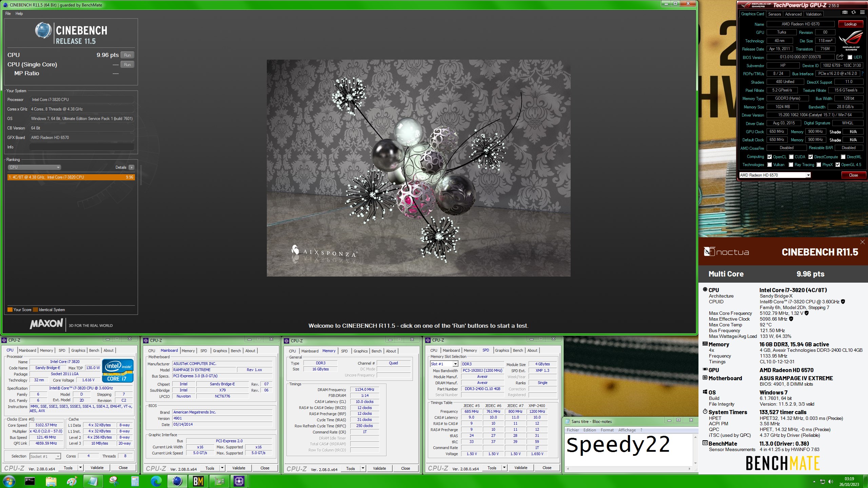Click the GPU-Z refresh icon

tap(853, 13)
